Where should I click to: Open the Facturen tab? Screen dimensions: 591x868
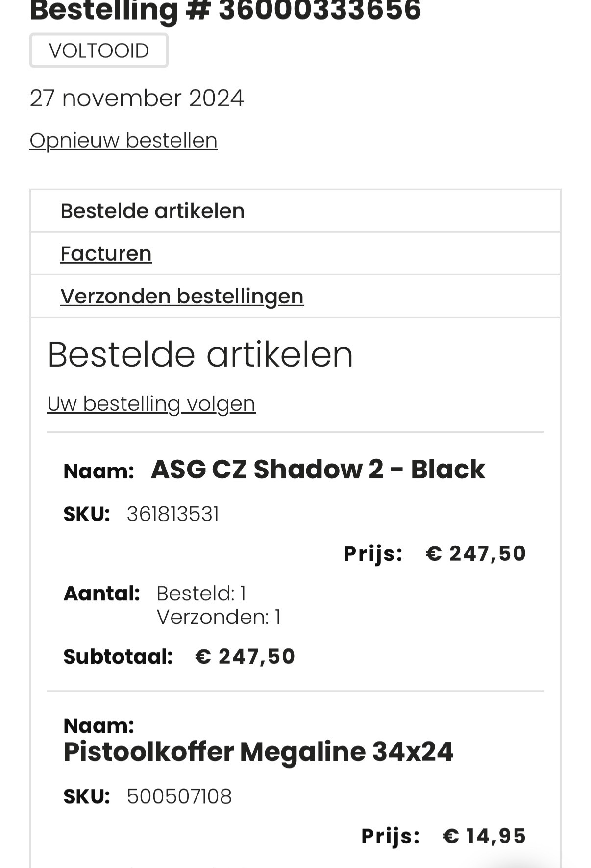click(106, 254)
